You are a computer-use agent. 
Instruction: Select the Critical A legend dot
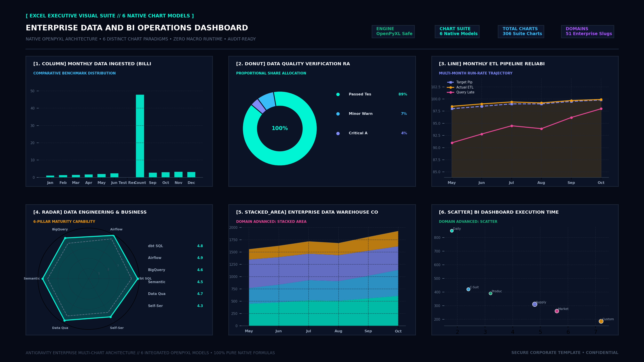338,133
